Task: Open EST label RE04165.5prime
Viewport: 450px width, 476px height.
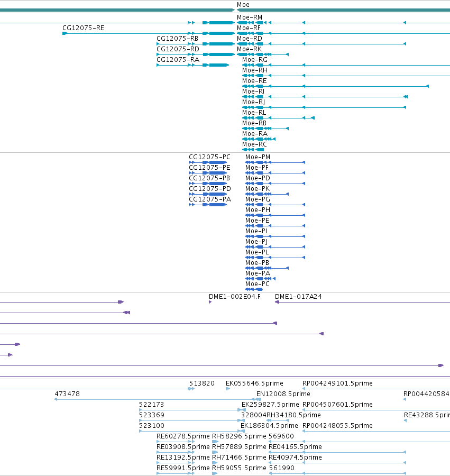Action: [x=295, y=447]
